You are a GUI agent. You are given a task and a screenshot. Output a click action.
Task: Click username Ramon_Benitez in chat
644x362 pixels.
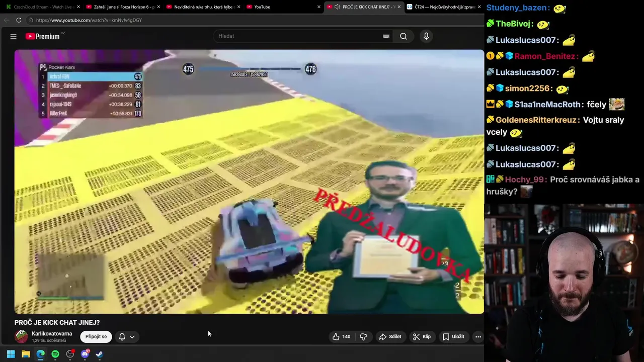tap(544, 56)
